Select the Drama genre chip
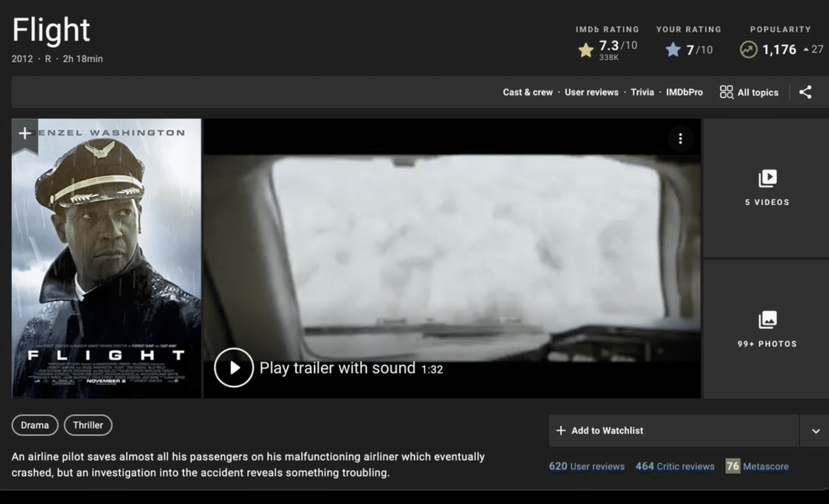The height and width of the screenshot is (504, 829). point(35,425)
